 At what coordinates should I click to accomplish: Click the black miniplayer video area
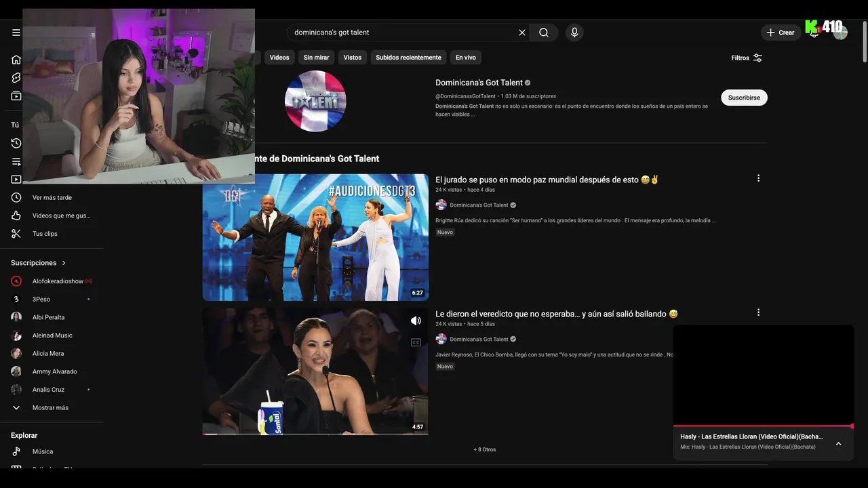[764, 375]
